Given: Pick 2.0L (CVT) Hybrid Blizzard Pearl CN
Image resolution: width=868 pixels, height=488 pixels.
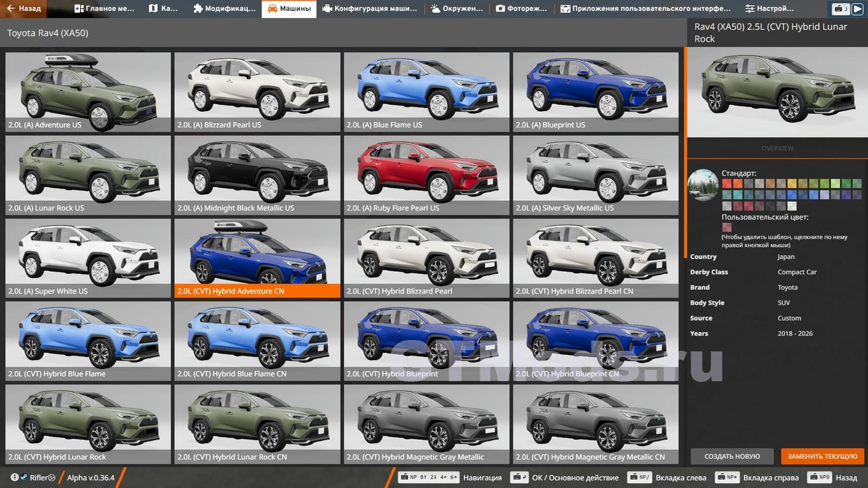Looking at the screenshot, I should pos(595,259).
